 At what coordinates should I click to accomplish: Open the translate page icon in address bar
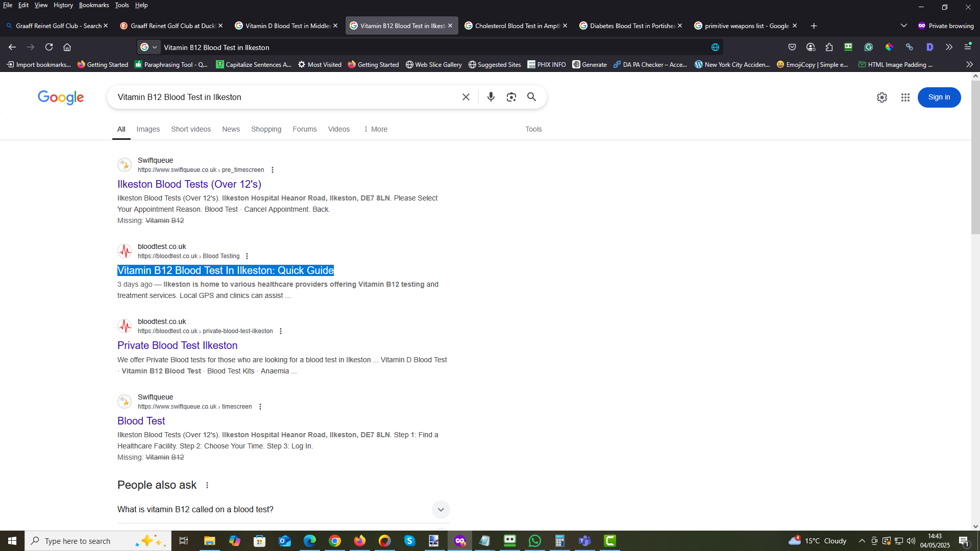715,47
